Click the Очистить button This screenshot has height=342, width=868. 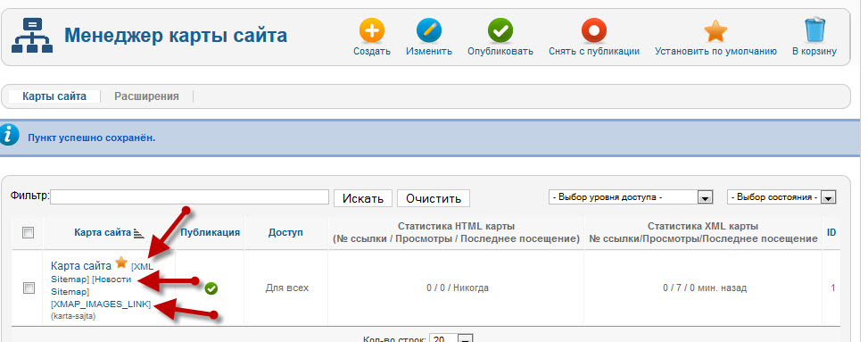(x=434, y=198)
